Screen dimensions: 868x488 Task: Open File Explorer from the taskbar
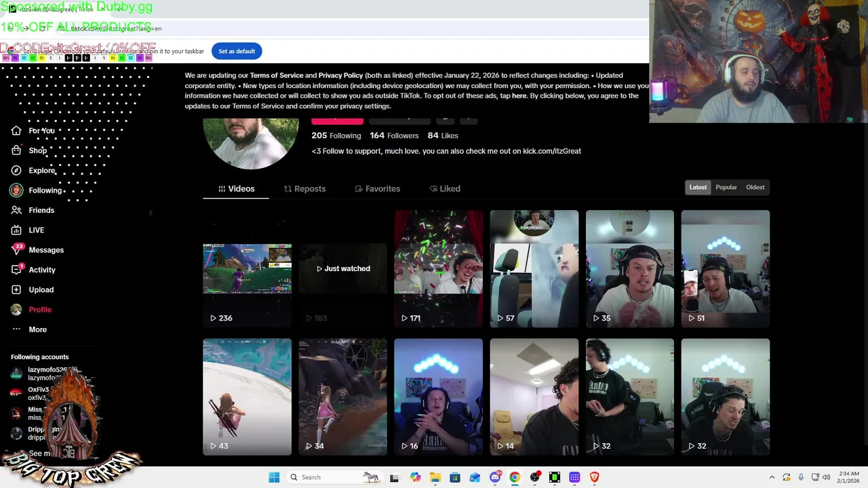pyautogui.click(x=435, y=477)
